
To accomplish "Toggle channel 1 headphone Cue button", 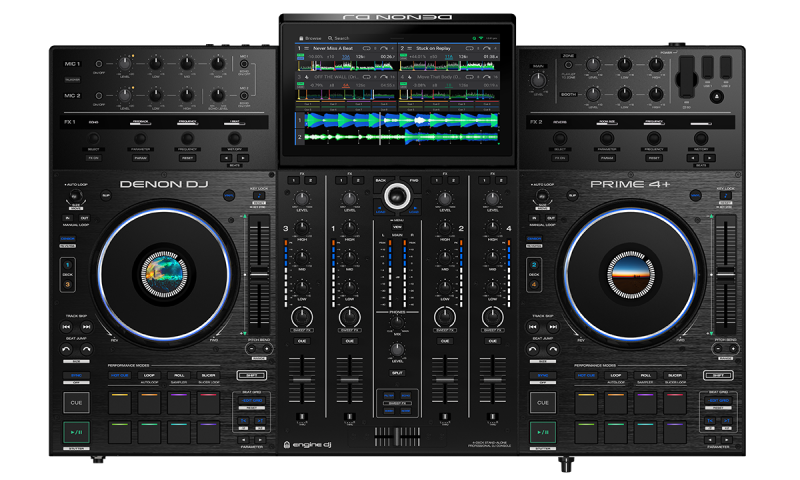I will pos(349,341).
